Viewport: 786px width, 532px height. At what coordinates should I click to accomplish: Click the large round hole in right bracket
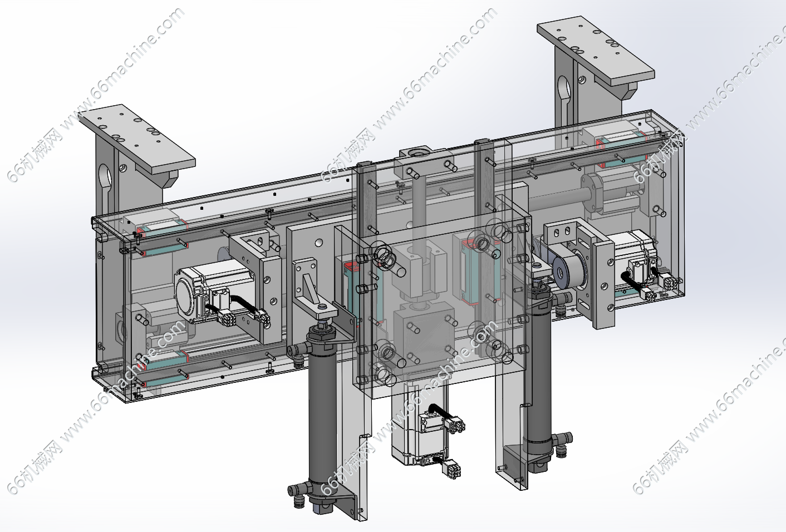click(563, 88)
